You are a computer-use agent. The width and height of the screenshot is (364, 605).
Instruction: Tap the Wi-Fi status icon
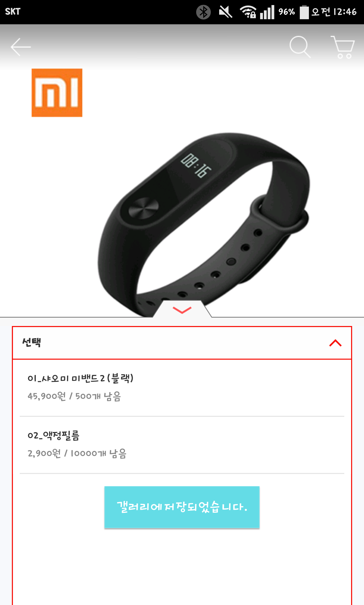[248, 12]
